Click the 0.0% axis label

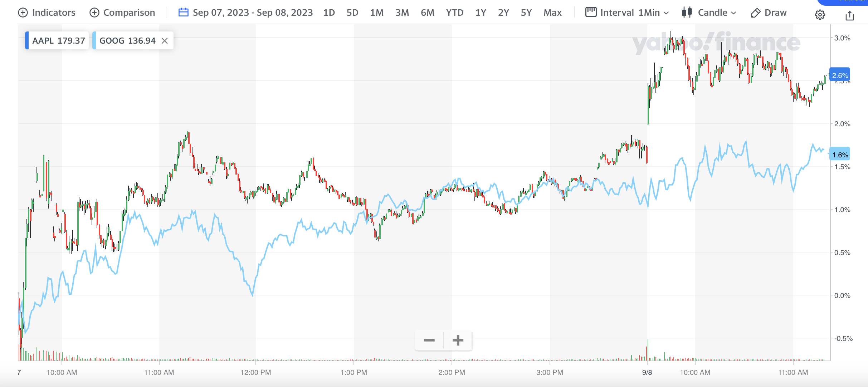point(842,295)
